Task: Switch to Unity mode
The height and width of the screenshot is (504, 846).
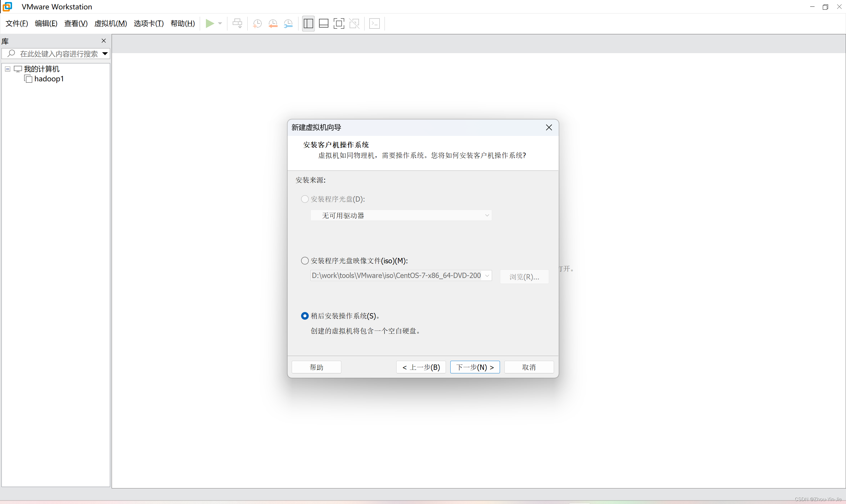Action: tap(354, 23)
